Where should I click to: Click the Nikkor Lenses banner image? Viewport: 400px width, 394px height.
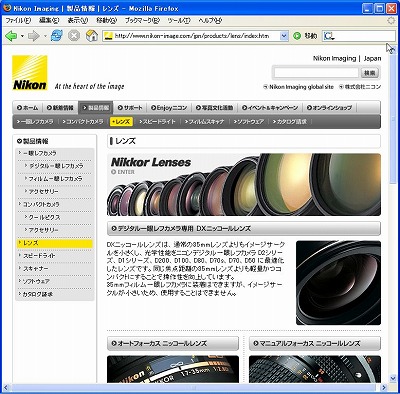244,184
